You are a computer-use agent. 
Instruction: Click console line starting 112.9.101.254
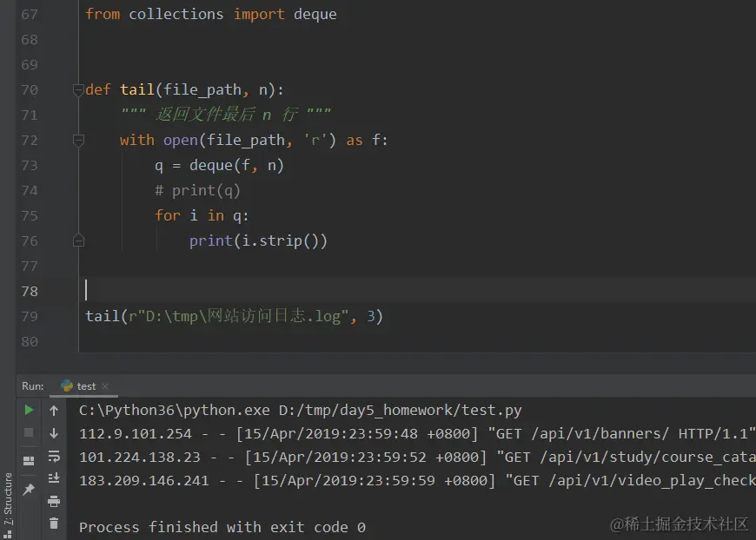(417, 433)
